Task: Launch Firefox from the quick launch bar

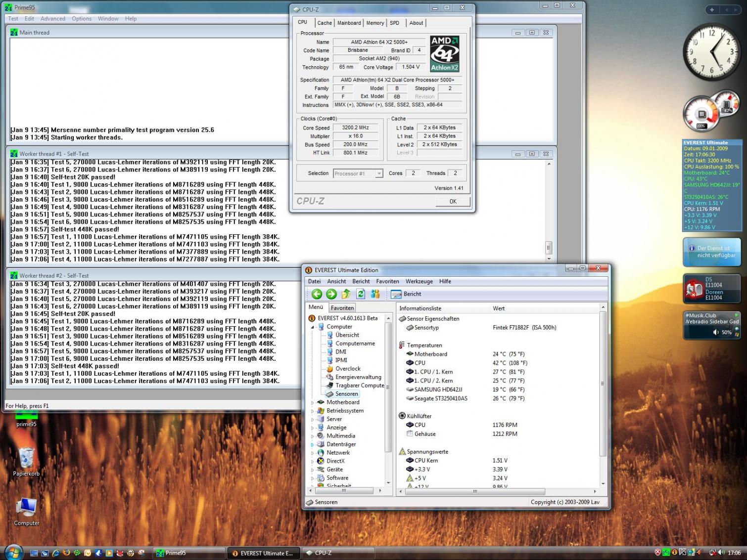Action: click(66, 553)
